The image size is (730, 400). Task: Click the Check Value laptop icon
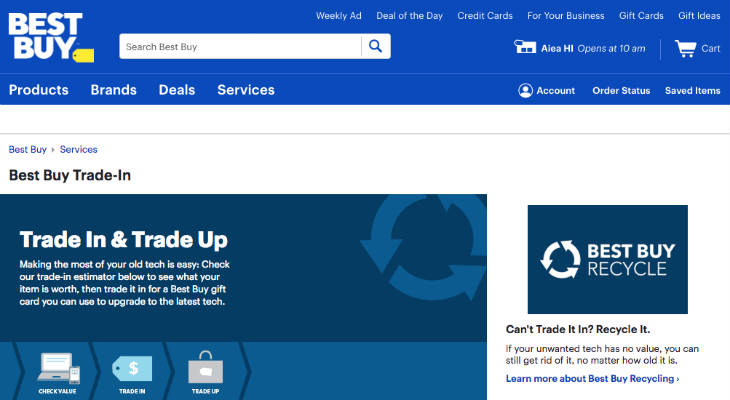59,368
